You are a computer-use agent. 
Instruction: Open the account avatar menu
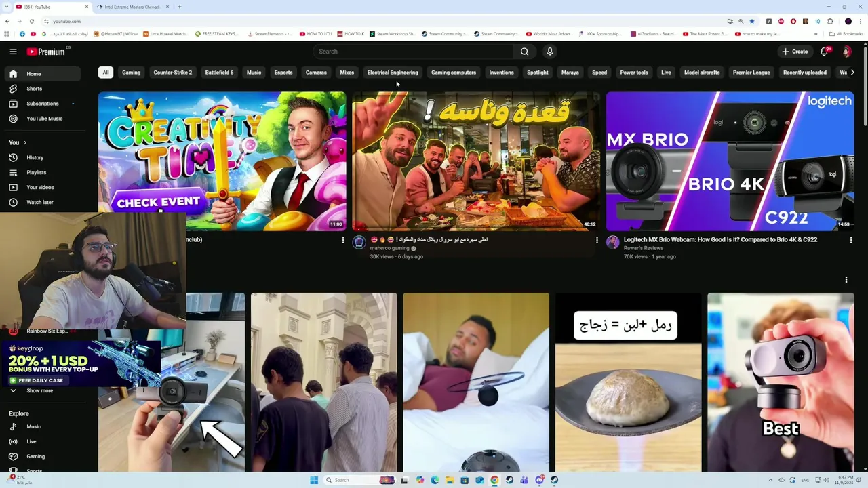pyautogui.click(x=847, y=52)
